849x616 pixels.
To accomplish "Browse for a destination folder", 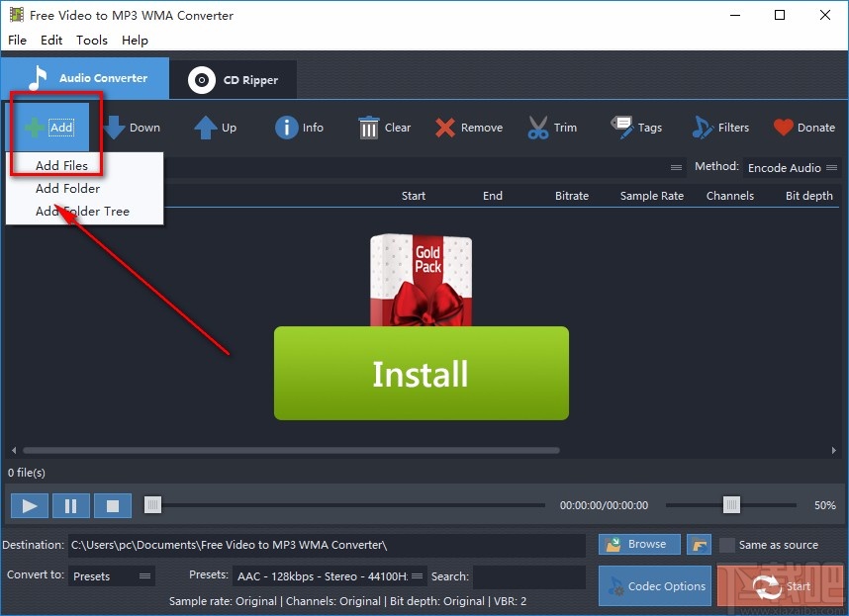I will pos(639,544).
